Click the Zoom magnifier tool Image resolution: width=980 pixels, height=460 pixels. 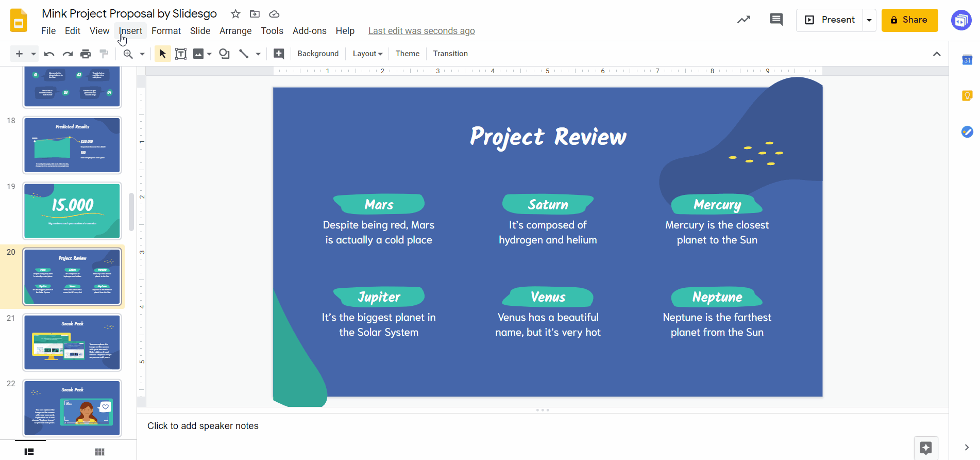click(128, 54)
